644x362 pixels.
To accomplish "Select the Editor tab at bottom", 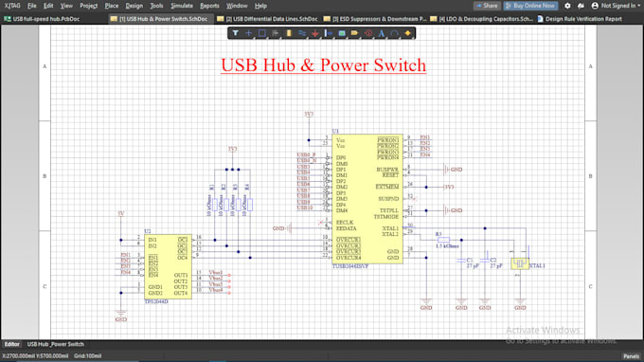I will point(12,344).
